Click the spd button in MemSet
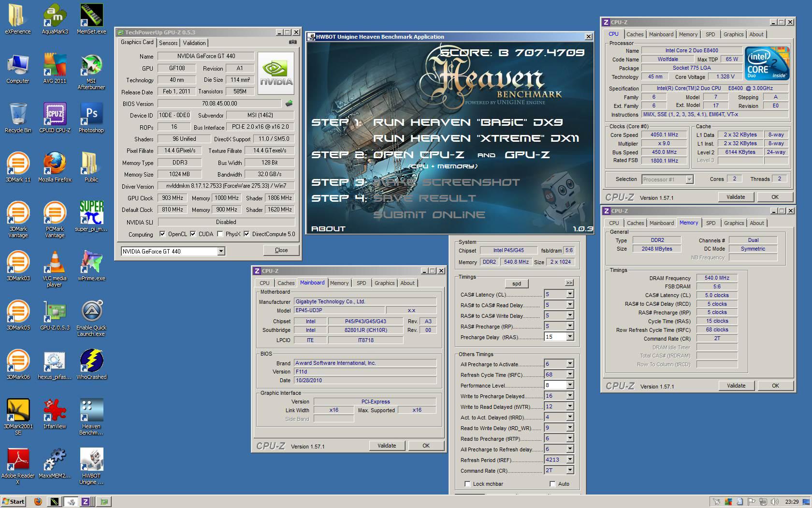 coord(517,284)
